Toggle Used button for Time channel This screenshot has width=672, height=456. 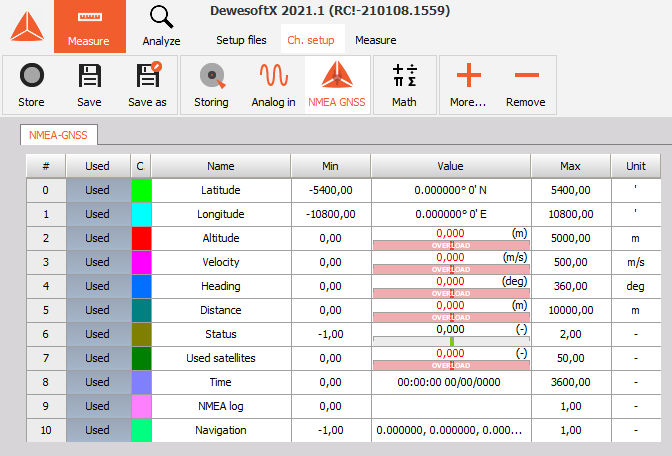[x=98, y=382]
